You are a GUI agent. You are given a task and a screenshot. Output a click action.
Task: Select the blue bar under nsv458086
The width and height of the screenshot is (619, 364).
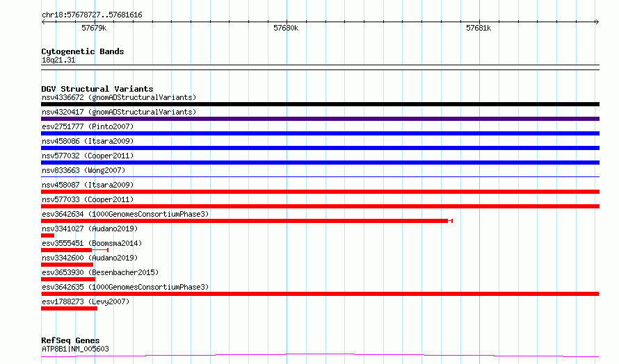coord(320,148)
